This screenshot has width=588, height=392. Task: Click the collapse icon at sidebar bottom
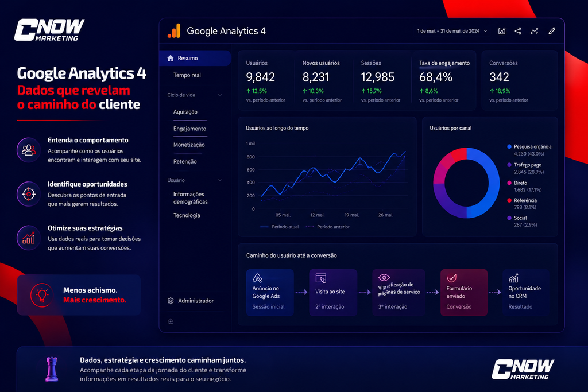pos(171,321)
